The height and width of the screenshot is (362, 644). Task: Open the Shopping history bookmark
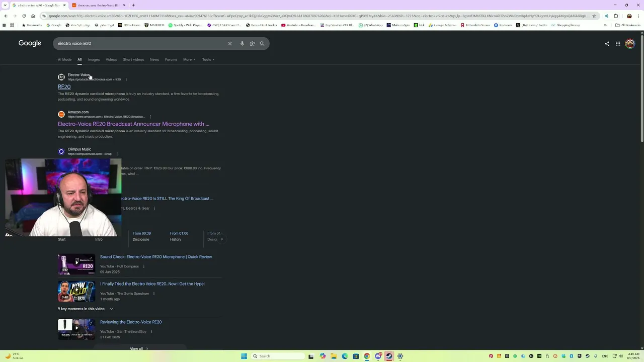[566, 25]
